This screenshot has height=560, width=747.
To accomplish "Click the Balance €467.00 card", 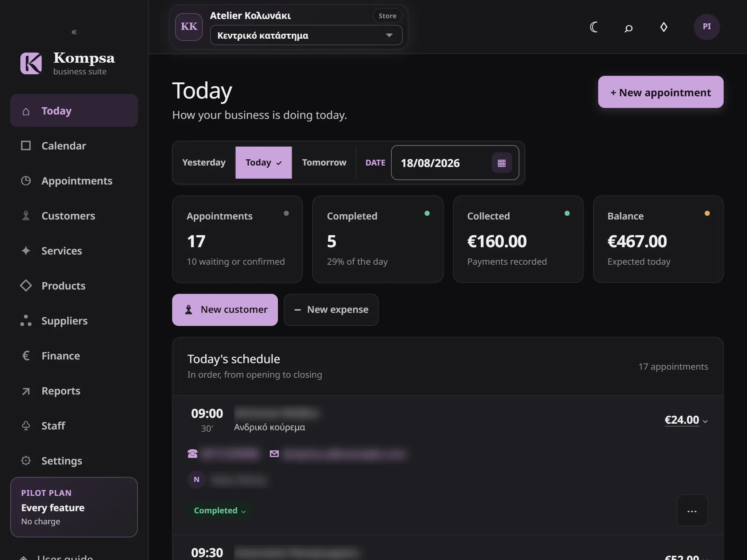I will click(x=658, y=239).
